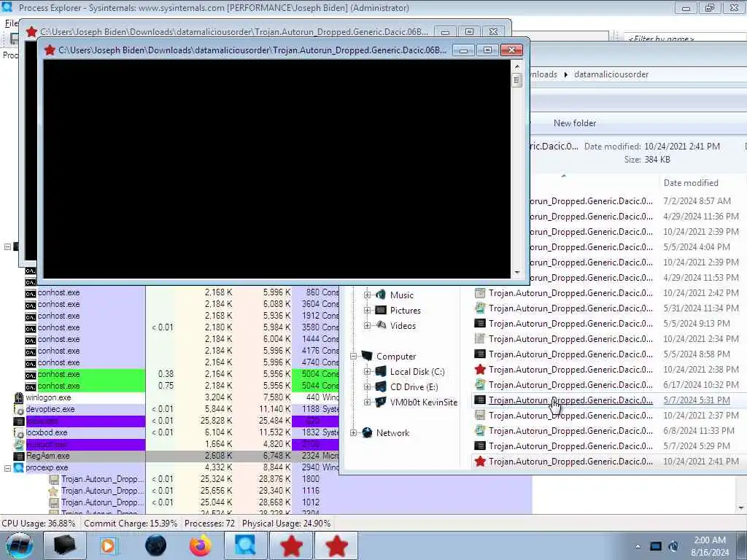
Task: Collapse the Computer node in Explorer tree
Action: (353, 356)
